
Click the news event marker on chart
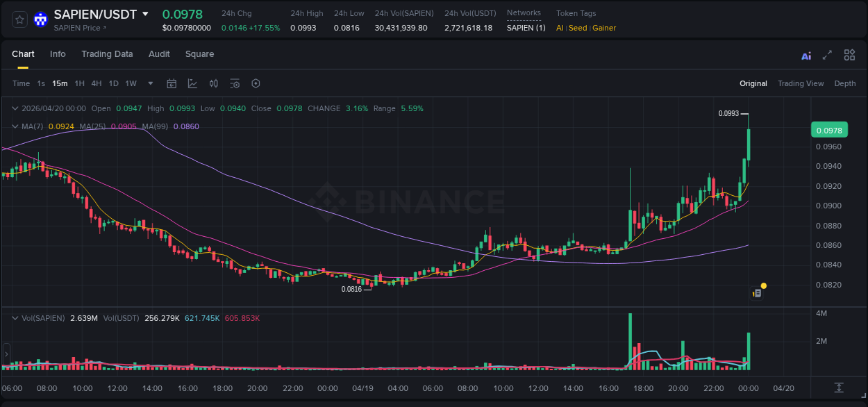[x=758, y=293]
